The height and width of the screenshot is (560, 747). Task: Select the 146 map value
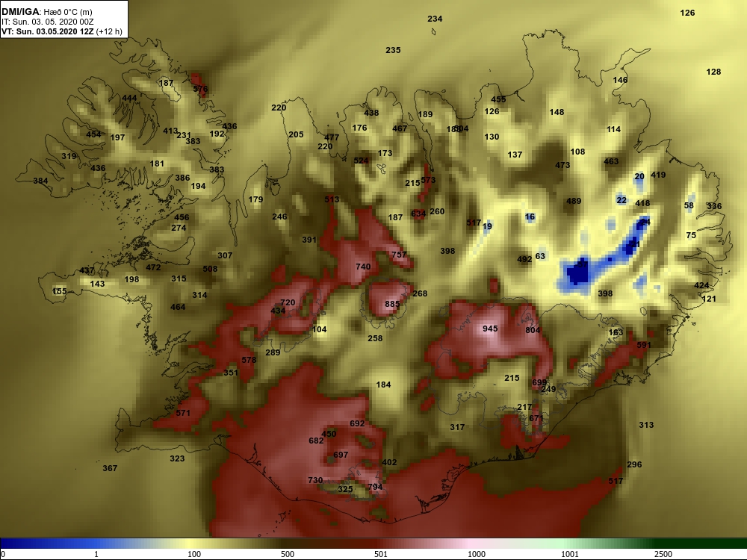pos(620,80)
